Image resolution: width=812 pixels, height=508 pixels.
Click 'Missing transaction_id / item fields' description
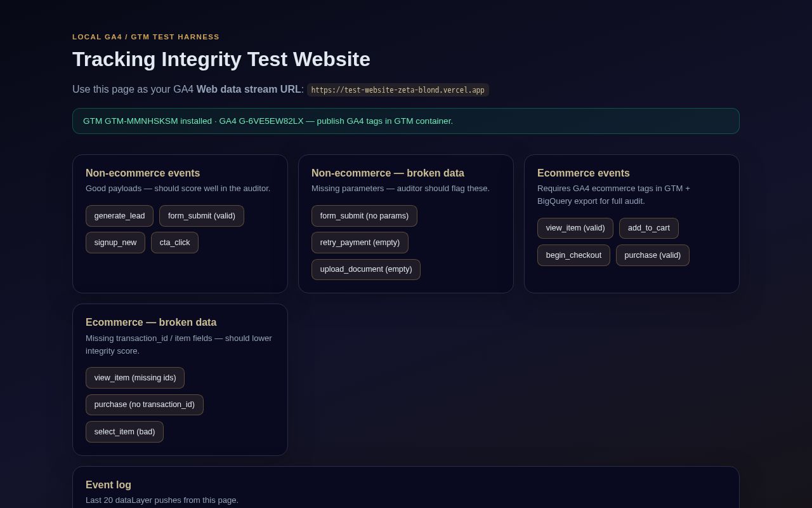179,345
